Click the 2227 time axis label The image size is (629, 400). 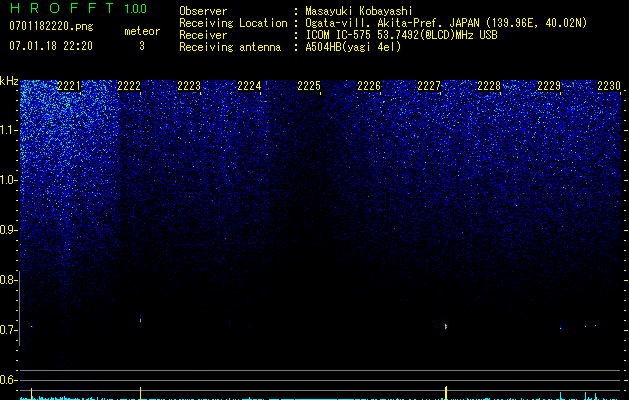[429, 86]
